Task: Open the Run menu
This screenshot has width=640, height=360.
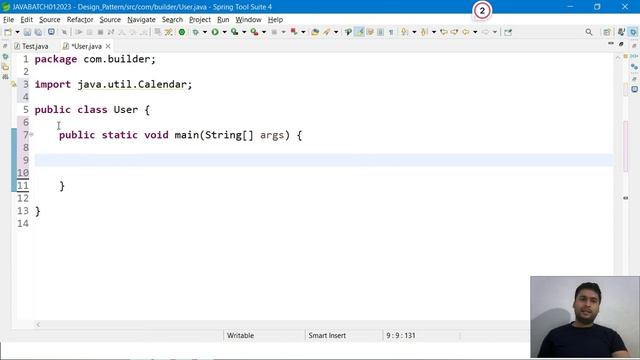Action: 223,20
